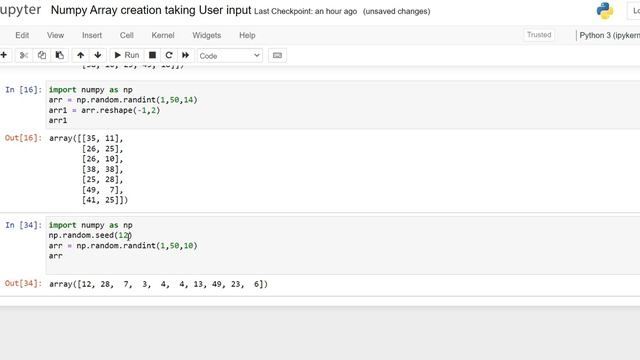
Task: Rename the notebook by clicking its title
Action: (151, 10)
